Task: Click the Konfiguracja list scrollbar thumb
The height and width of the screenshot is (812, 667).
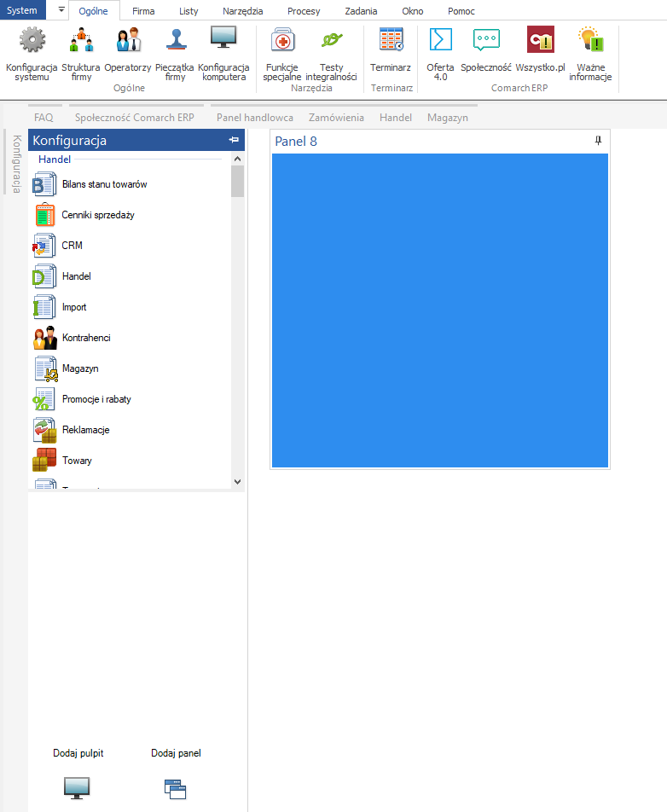Action: (238, 181)
